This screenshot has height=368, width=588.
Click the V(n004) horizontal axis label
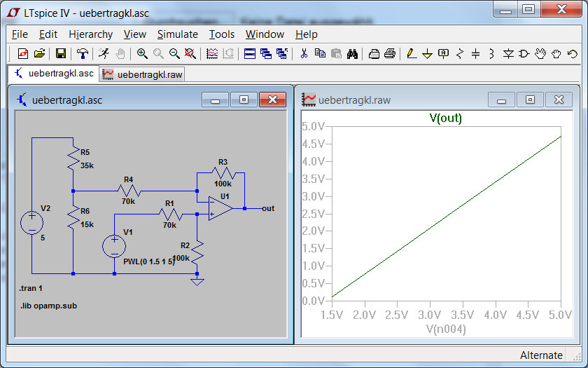point(446,329)
